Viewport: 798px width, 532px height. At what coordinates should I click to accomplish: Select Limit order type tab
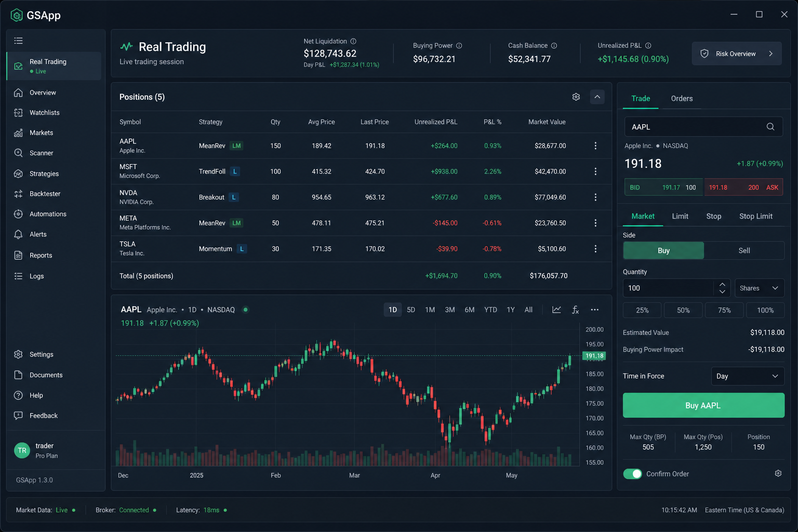coord(680,216)
